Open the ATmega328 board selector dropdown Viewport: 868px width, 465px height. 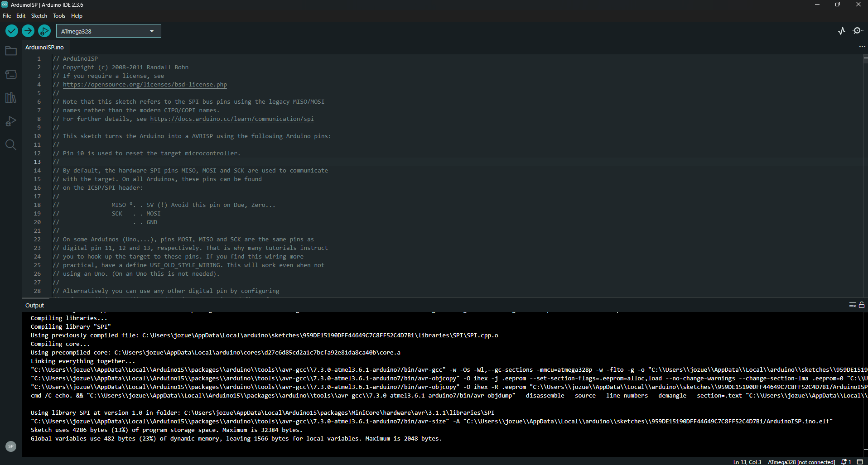109,31
